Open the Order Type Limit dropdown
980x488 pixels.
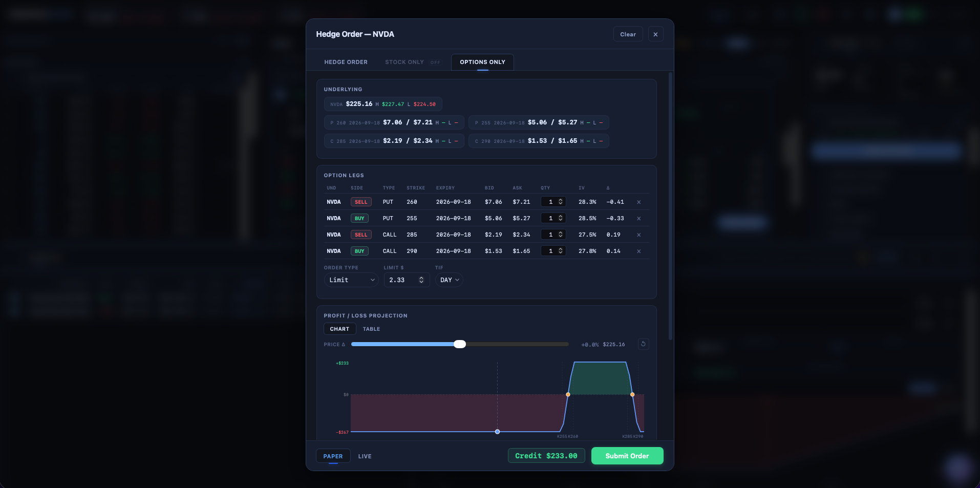coord(351,280)
